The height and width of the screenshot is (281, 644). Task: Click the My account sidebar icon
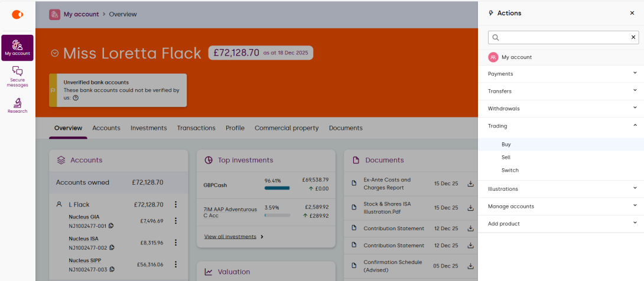(17, 48)
